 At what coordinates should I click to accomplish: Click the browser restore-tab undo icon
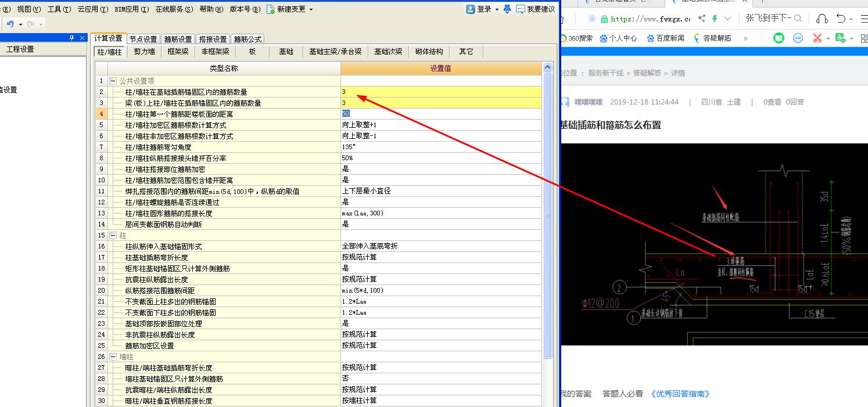pos(841,19)
